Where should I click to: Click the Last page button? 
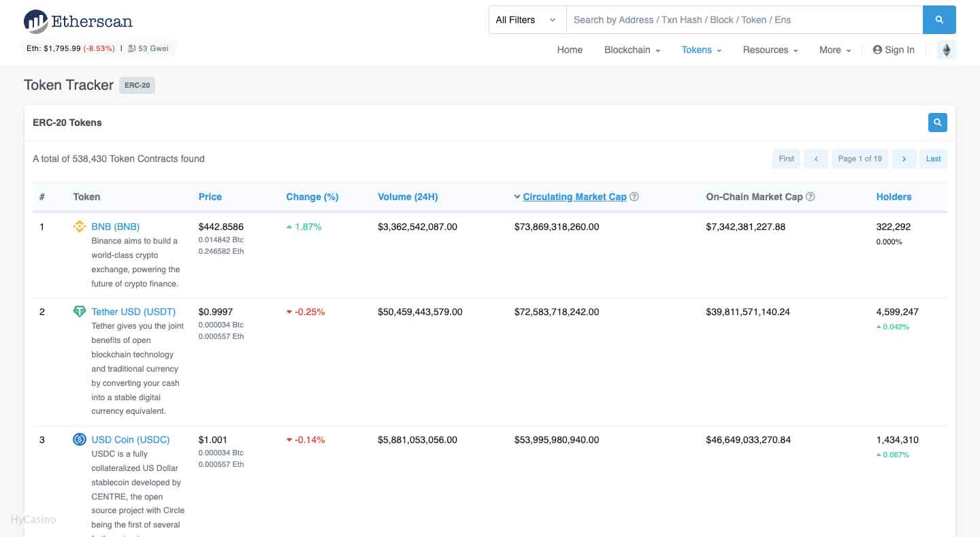933,159
